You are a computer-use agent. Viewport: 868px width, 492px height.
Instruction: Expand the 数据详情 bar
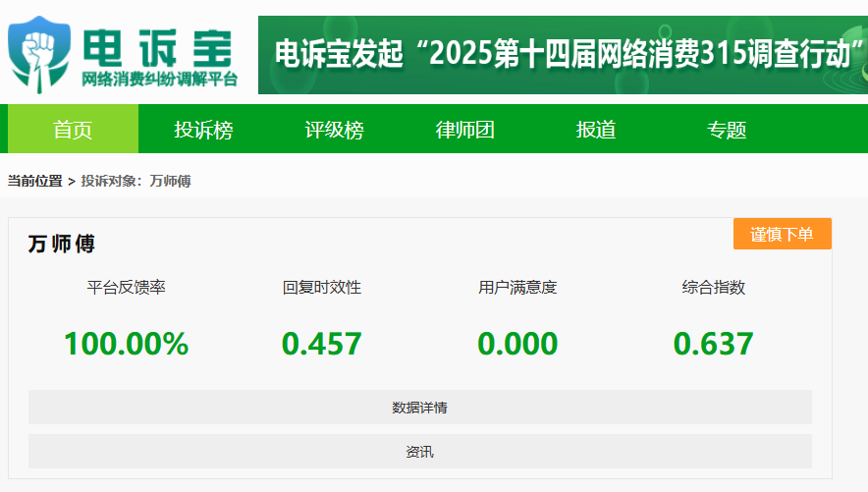420,408
